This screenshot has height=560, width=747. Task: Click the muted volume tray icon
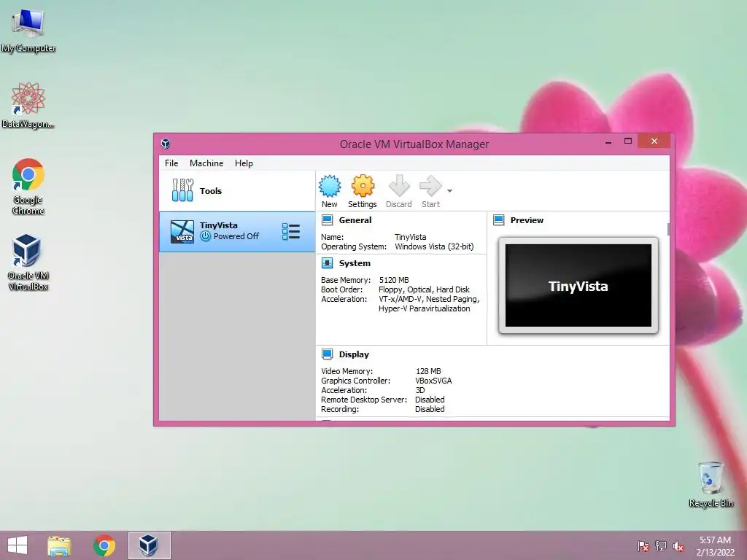(678, 546)
